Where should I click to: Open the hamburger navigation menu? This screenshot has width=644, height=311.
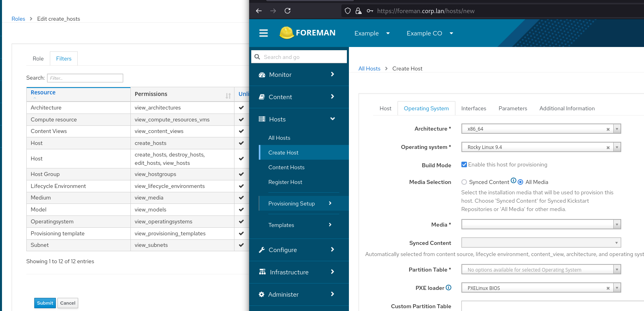(264, 33)
